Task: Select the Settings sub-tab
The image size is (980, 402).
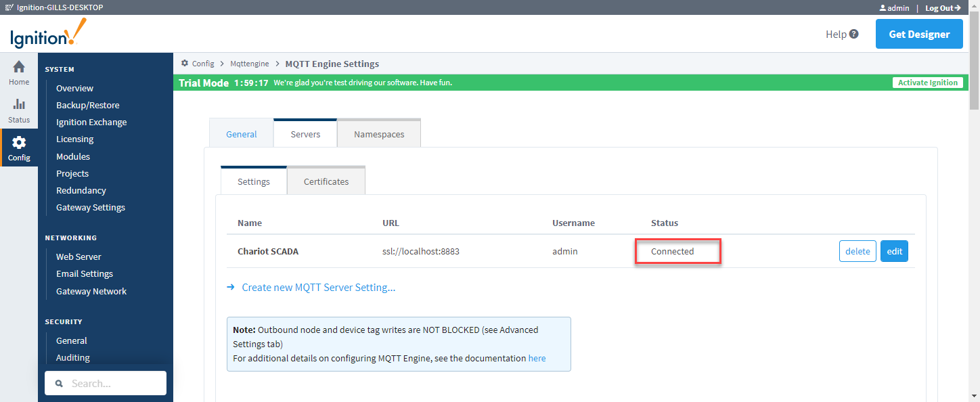Action: pos(254,181)
